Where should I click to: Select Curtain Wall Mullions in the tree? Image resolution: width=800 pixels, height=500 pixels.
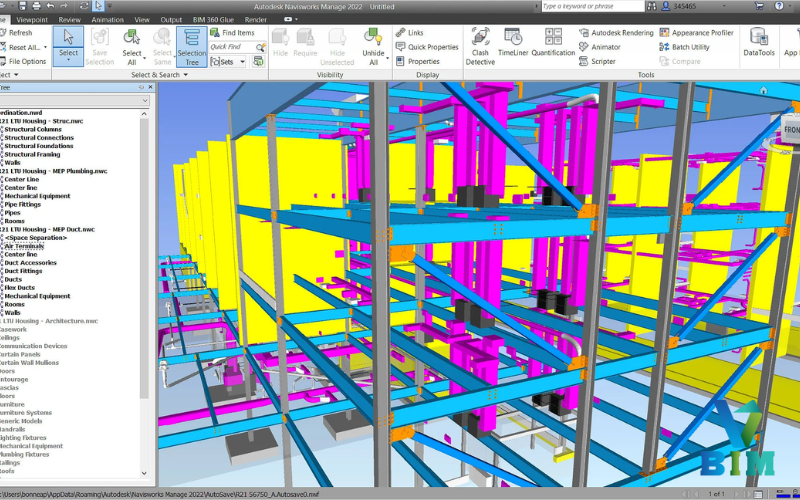click(x=29, y=363)
